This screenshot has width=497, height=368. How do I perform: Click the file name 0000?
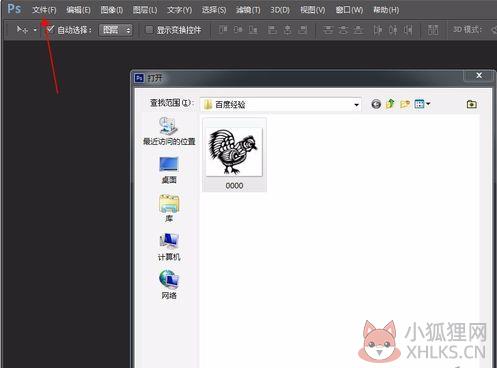tap(234, 186)
